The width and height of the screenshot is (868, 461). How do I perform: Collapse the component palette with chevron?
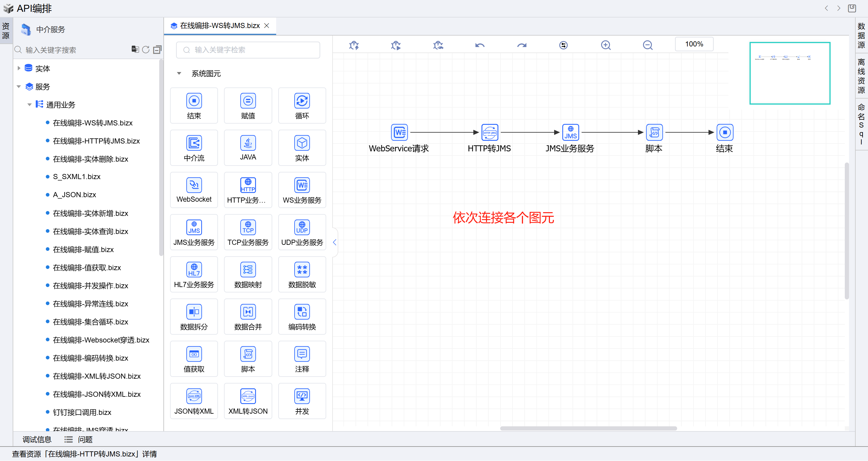pos(334,242)
